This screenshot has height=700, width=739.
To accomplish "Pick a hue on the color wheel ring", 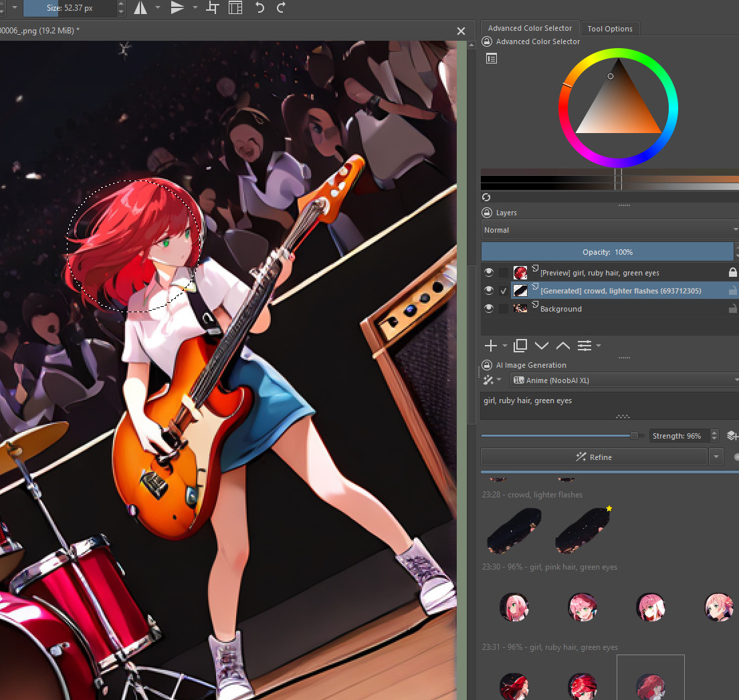I will coord(619,53).
